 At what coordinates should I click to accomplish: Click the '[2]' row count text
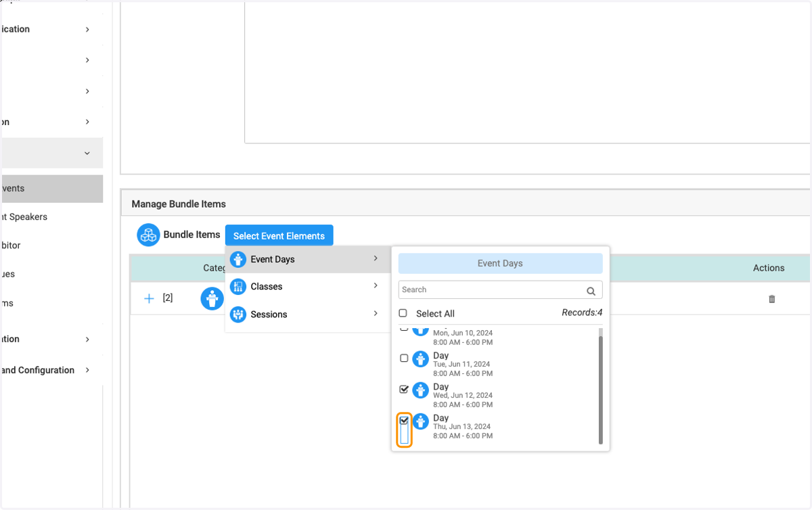[x=168, y=298]
